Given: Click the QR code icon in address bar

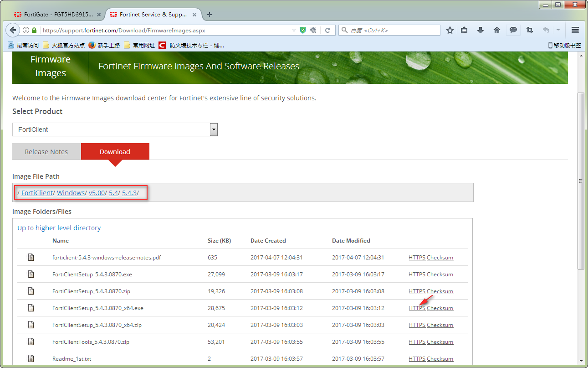Looking at the screenshot, I should tap(313, 30).
